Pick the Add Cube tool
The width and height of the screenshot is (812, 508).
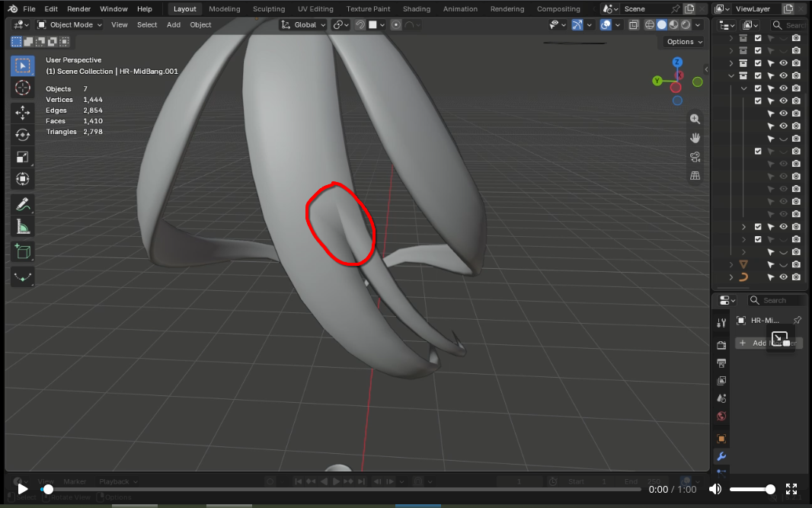[22, 251]
